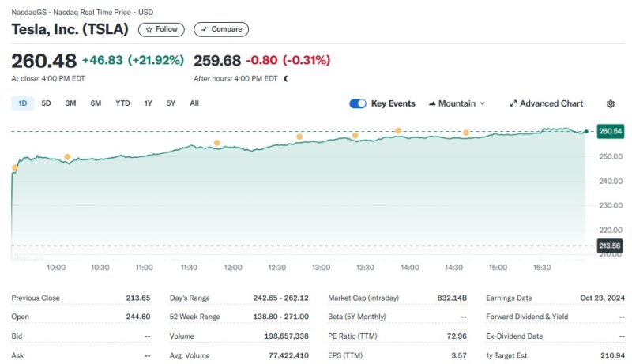Toggle the Key Events switch
Viewport: 632px width, 364px height.
pos(358,103)
